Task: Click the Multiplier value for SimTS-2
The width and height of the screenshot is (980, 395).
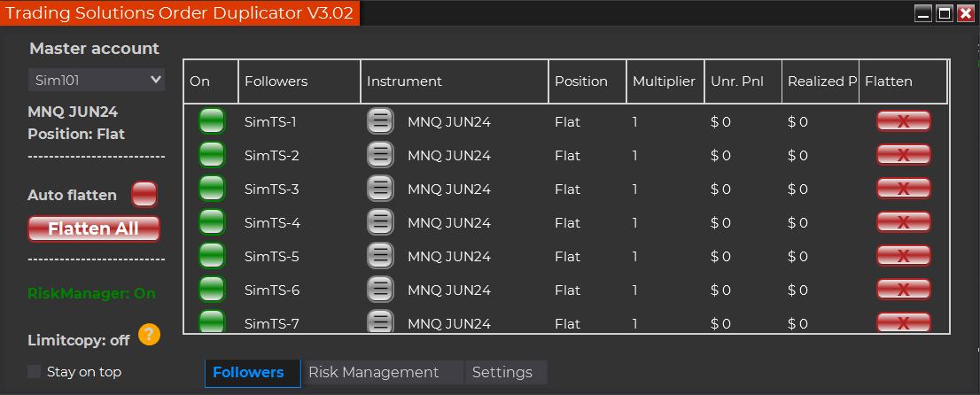Action: tap(635, 155)
